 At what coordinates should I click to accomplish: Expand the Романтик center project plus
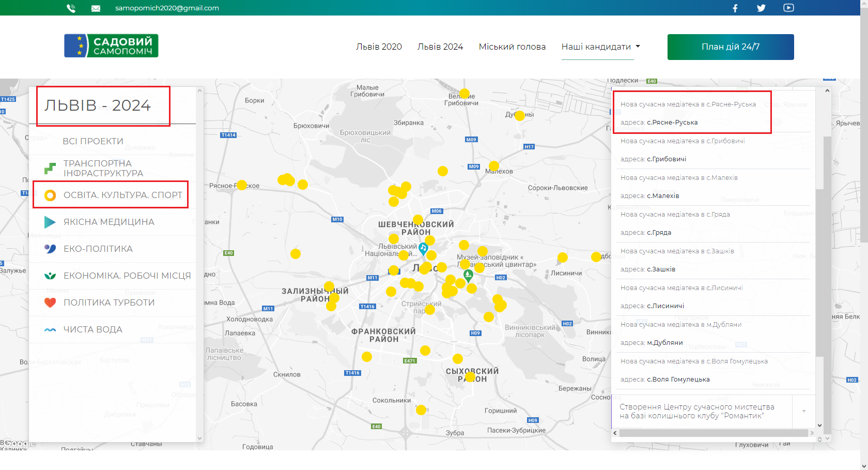(804, 411)
